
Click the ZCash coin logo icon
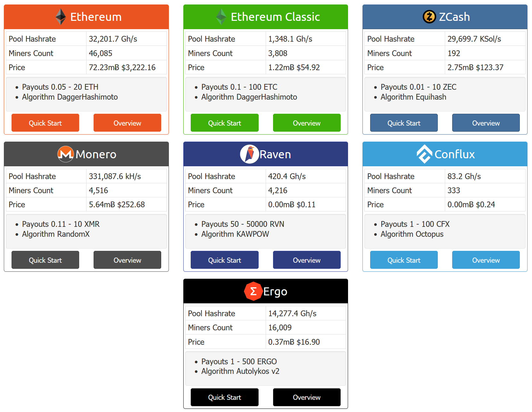coord(429,17)
